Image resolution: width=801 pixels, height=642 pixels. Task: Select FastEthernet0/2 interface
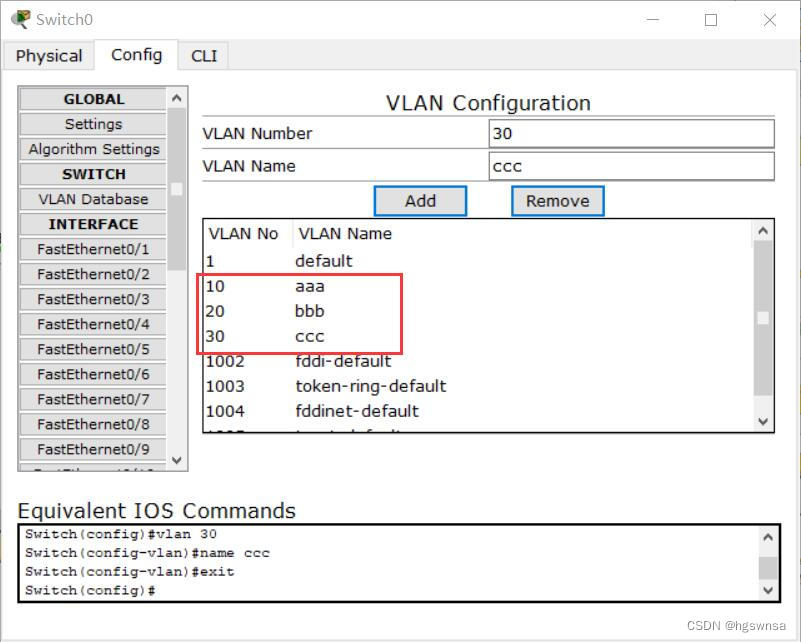coord(93,274)
